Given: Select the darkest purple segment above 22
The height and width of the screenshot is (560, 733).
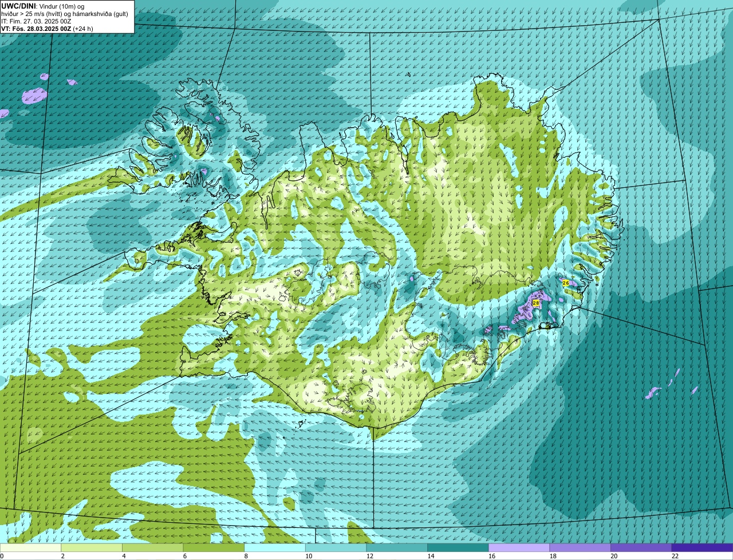Looking at the screenshot, I should tap(703, 547).
